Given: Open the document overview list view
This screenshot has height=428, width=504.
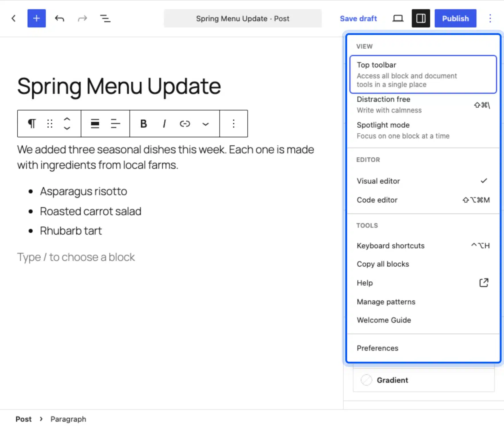Looking at the screenshot, I should pyautogui.click(x=105, y=19).
